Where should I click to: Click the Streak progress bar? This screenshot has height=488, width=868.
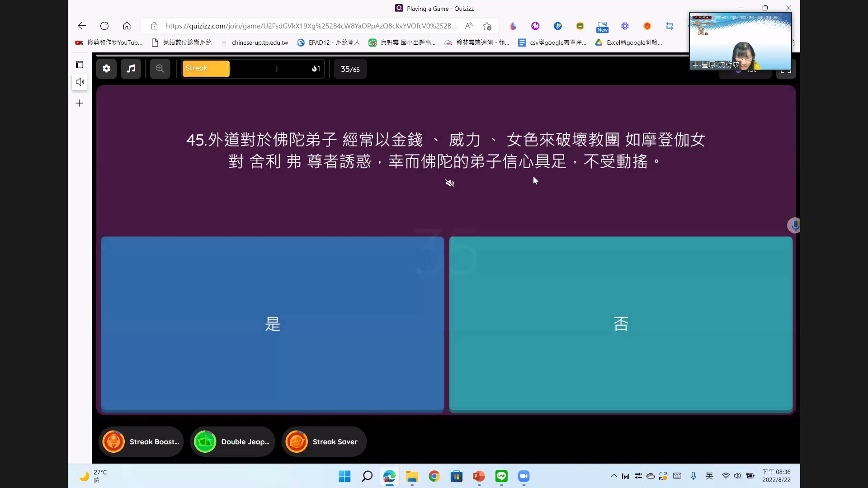point(253,69)
